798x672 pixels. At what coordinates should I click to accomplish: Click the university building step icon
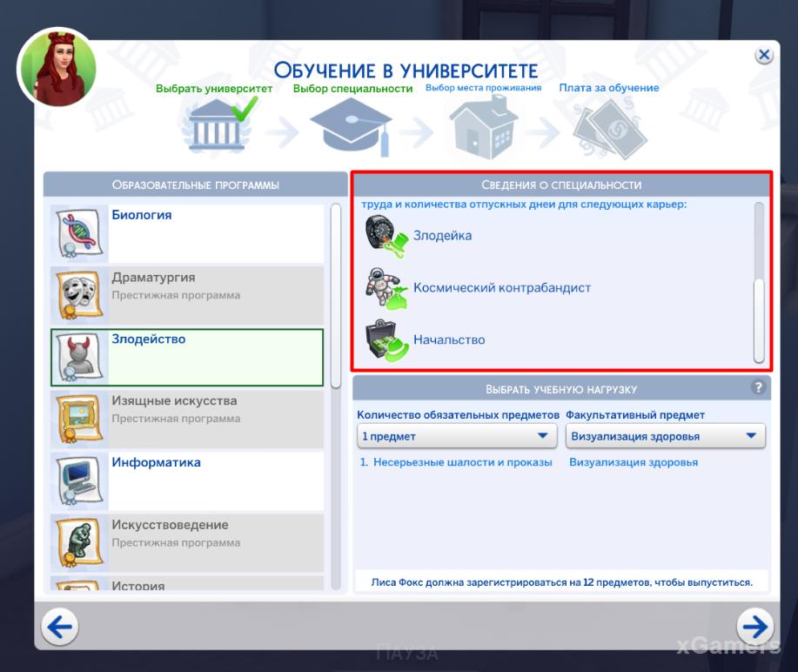217,125
